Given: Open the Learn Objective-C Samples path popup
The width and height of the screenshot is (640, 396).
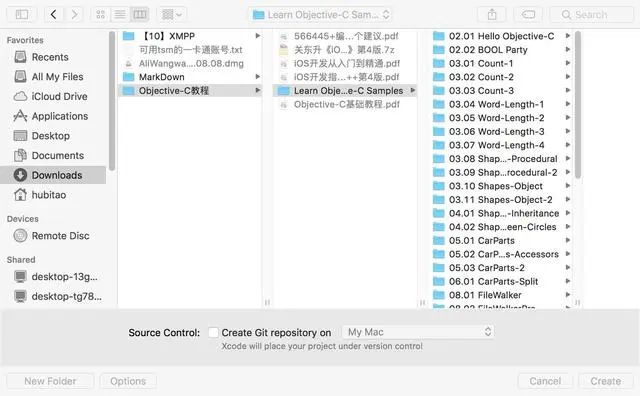Looking at the screenshot, I should (x=320, y=15).
